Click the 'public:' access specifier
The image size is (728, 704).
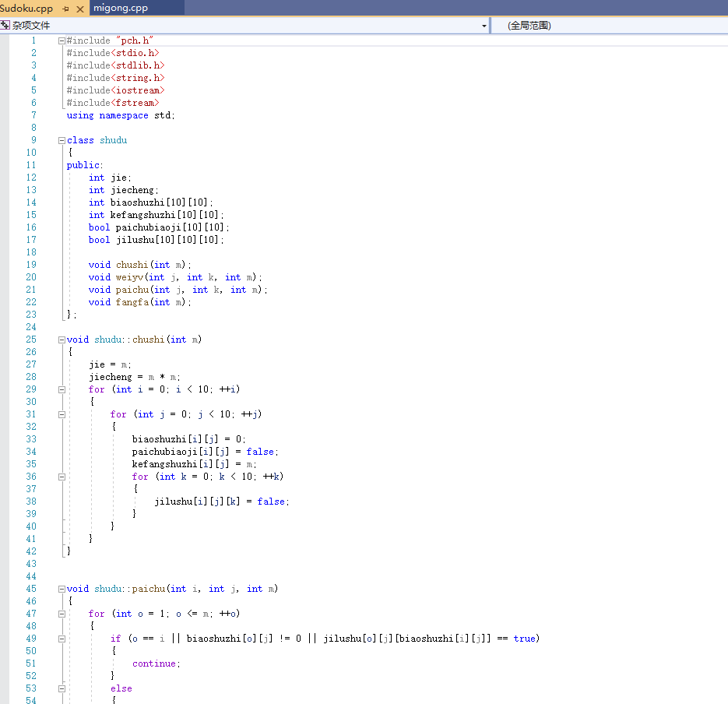[85, 165]
